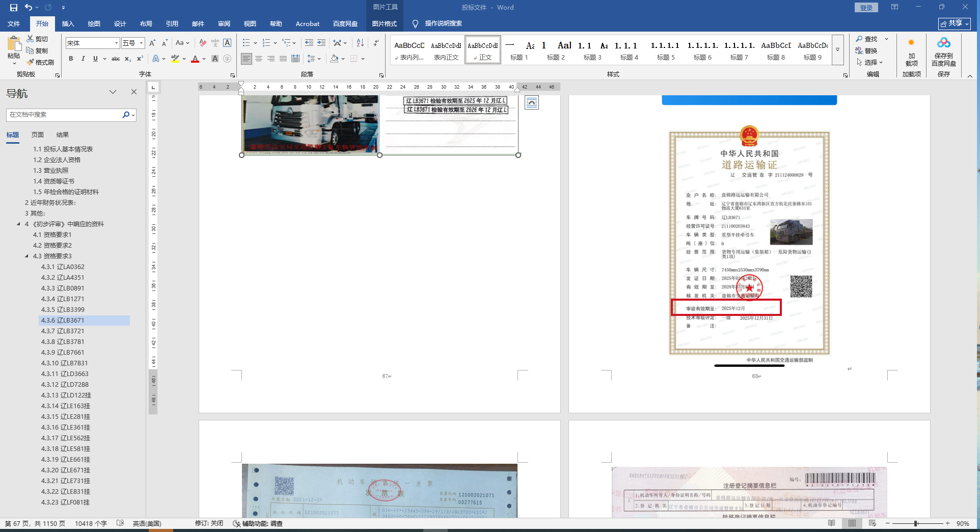Open the 插入 ribbon tab

(68, 24)
